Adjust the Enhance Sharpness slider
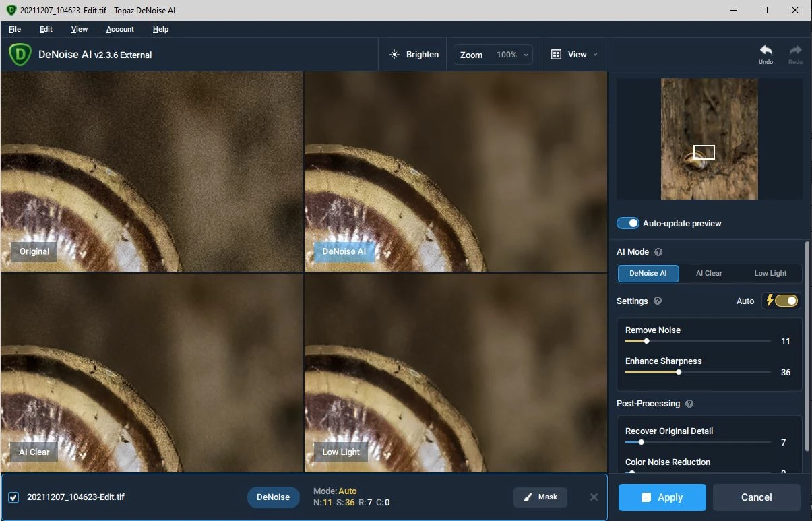 tap(698, 372)
